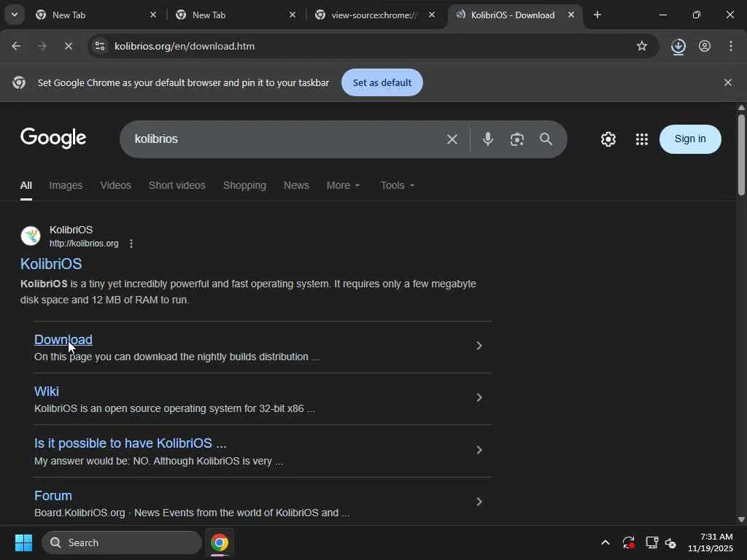Screen dimensions: 747x560
Task: Click chevron beside Forum sitelink
Action: (x=479, y=502)
